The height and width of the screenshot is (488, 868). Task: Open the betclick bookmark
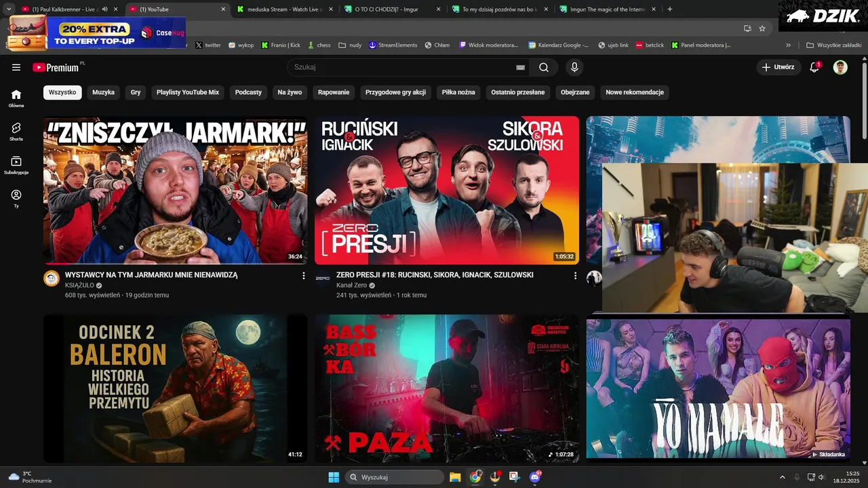(650, 45)
